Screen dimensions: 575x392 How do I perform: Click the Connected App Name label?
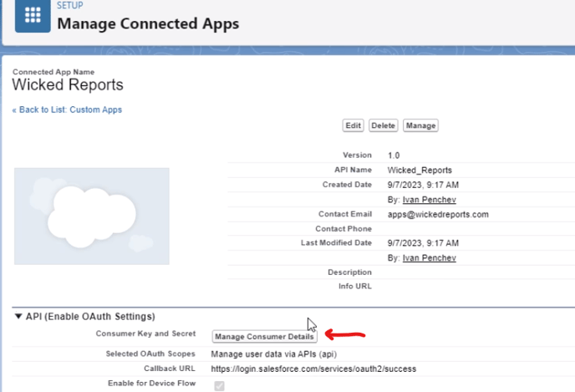click(53, 72)
